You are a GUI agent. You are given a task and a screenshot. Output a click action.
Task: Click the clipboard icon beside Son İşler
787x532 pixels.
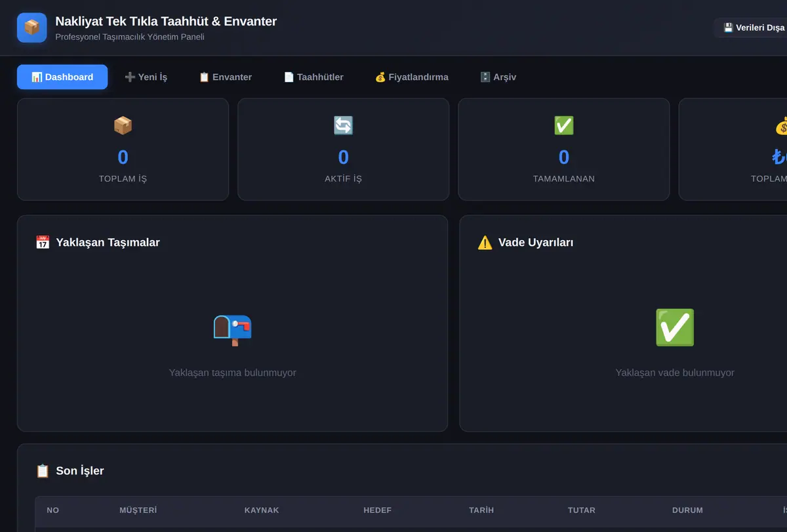coord(43,470)
